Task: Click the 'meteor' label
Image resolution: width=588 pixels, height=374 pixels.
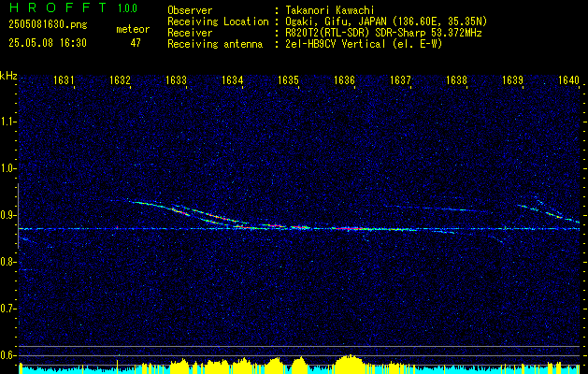Action: pos(133,29)
